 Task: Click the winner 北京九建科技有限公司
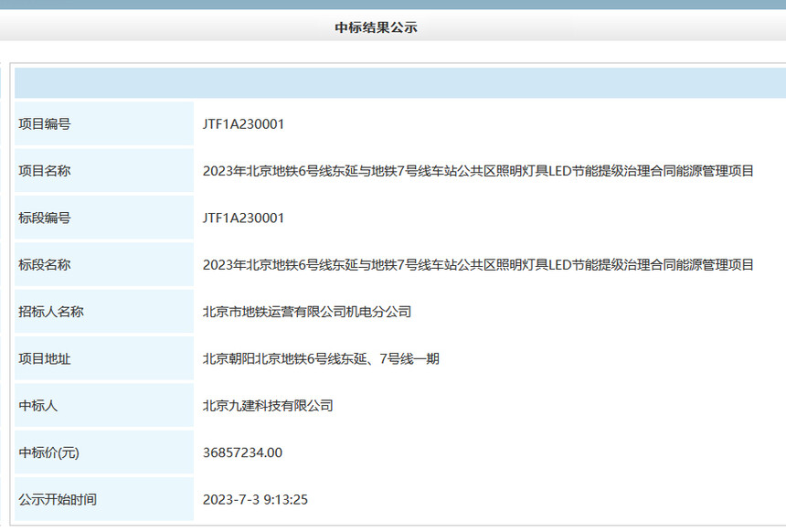point(268,406)
